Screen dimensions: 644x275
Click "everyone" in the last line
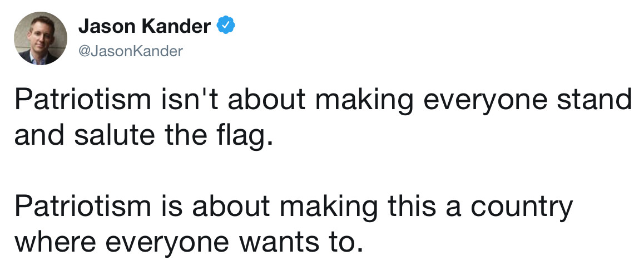pyautogui.click(x=168, y=243)
